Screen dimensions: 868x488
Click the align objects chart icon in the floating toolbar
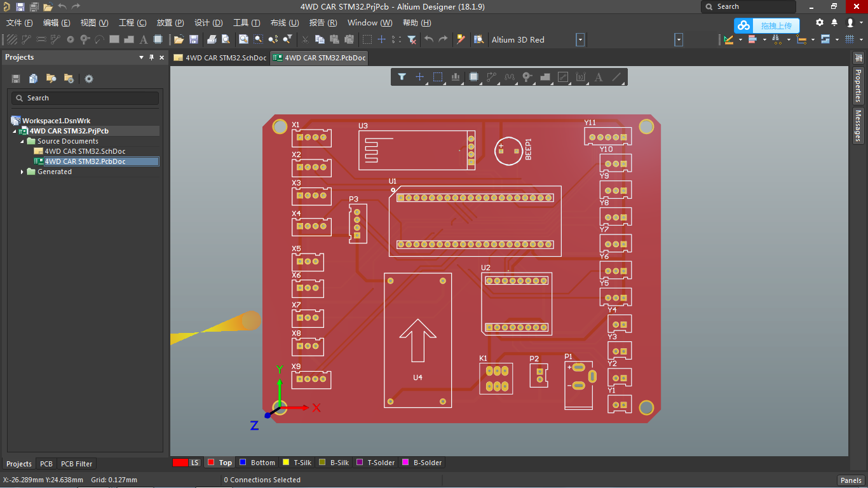[456, 77]
